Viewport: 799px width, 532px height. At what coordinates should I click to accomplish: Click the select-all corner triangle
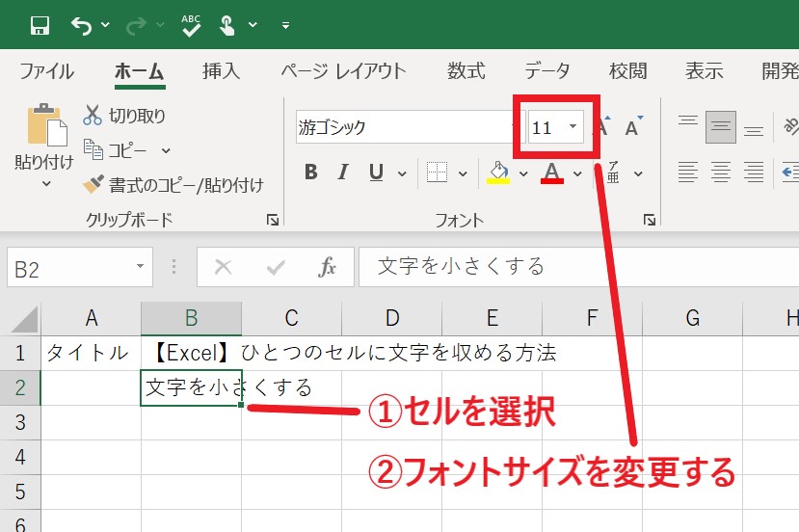pyautogui.click(x=23, y=320)
